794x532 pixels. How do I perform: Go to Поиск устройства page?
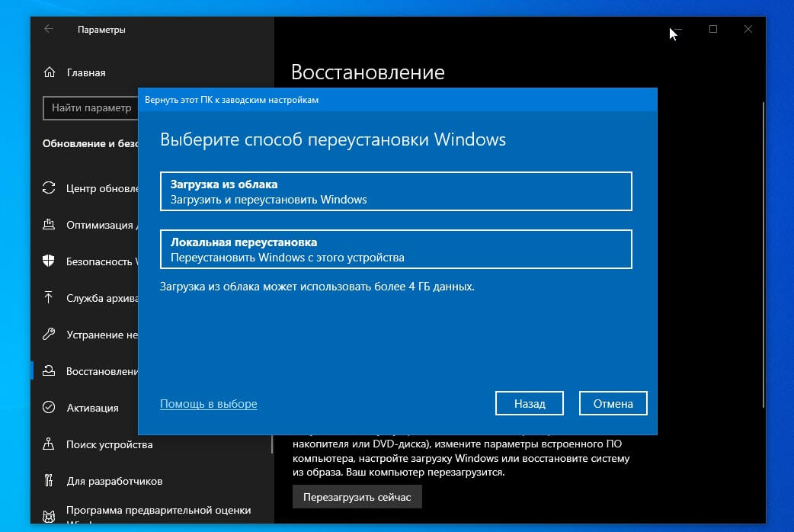pyautogui.click(x=110, y=444)
